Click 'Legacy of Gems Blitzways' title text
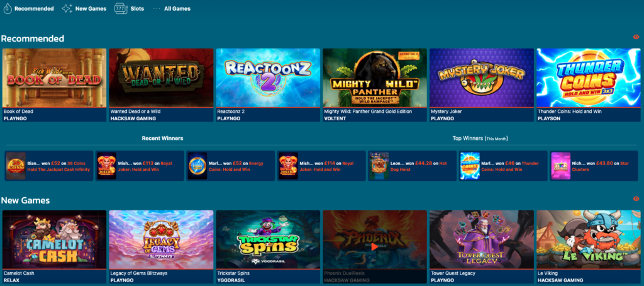Screen dimensions: 644x286 [139, 273]
